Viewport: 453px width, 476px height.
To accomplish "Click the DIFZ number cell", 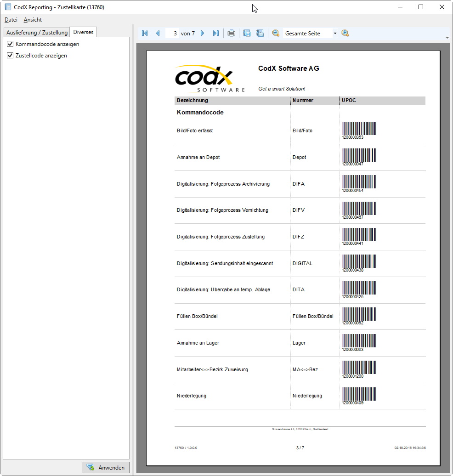I will pyautogui.click(x=298, y=237).
